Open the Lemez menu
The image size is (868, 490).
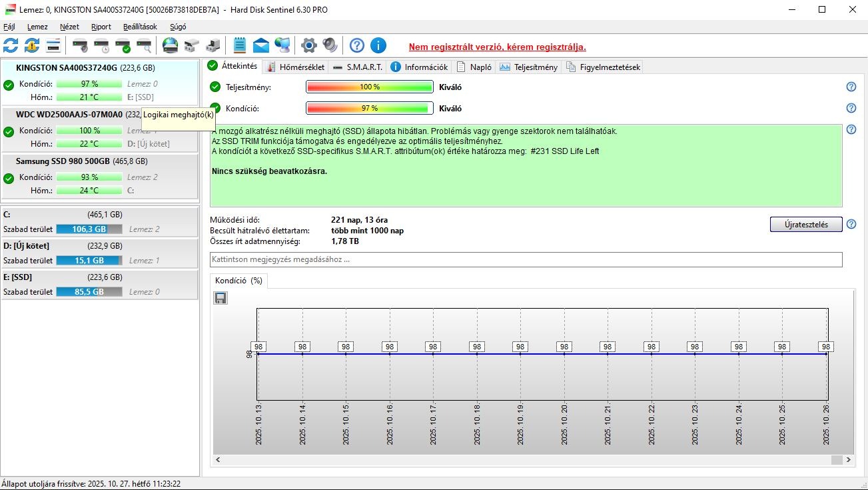tap(37, 27)
